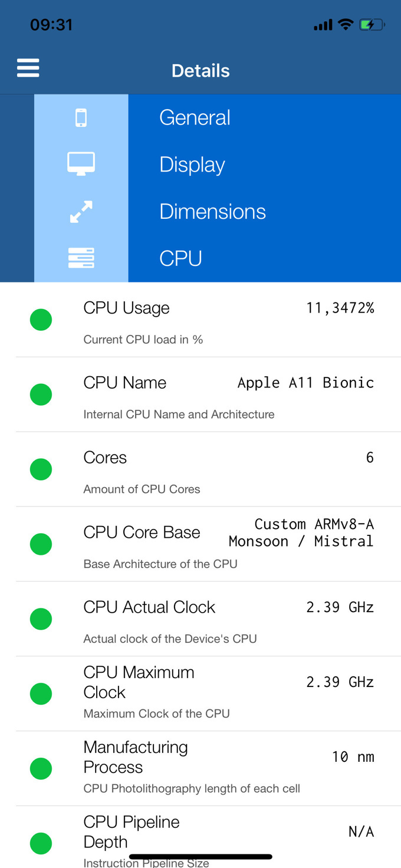Tap the CPU Core Base row title
This screenshot has height=868, width=401.
coord(142,532)
